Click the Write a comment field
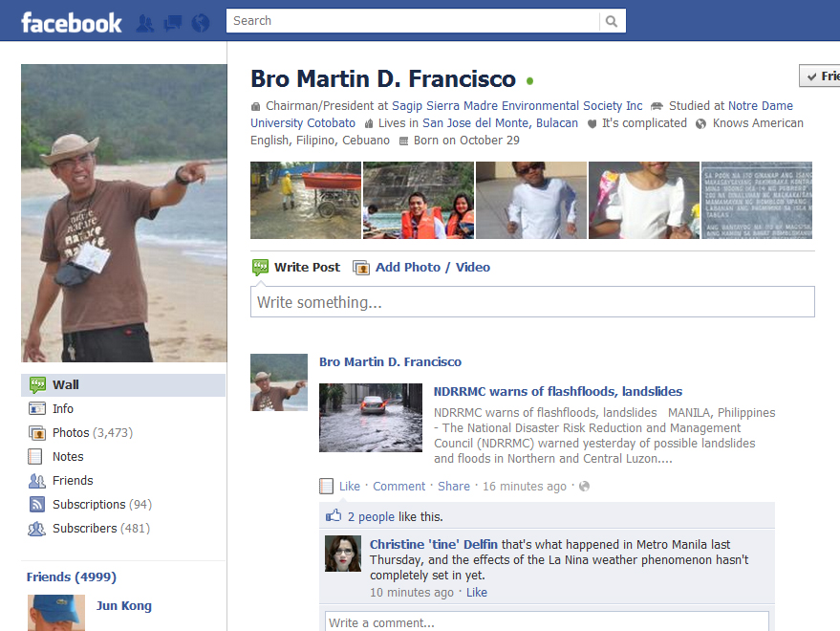Image resolution: width=840 pixels, height=631 pixels. pyautogui.click(x=549, y=622)
